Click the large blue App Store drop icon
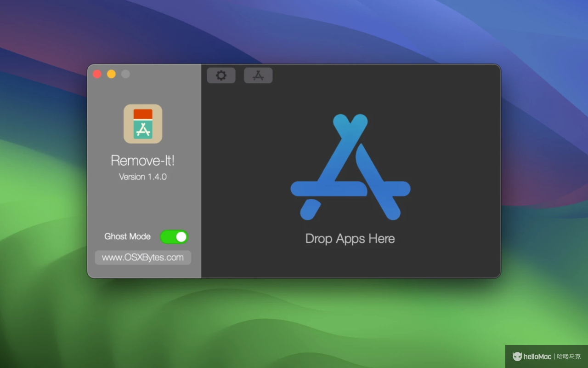Screen dimensions: 588x368 [x=351, y=167]
